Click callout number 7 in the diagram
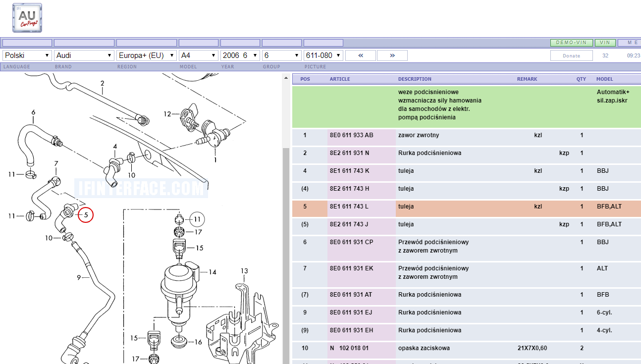Image resolution: width=641 pixels, height=364 pixels. [x=56, y=163]
